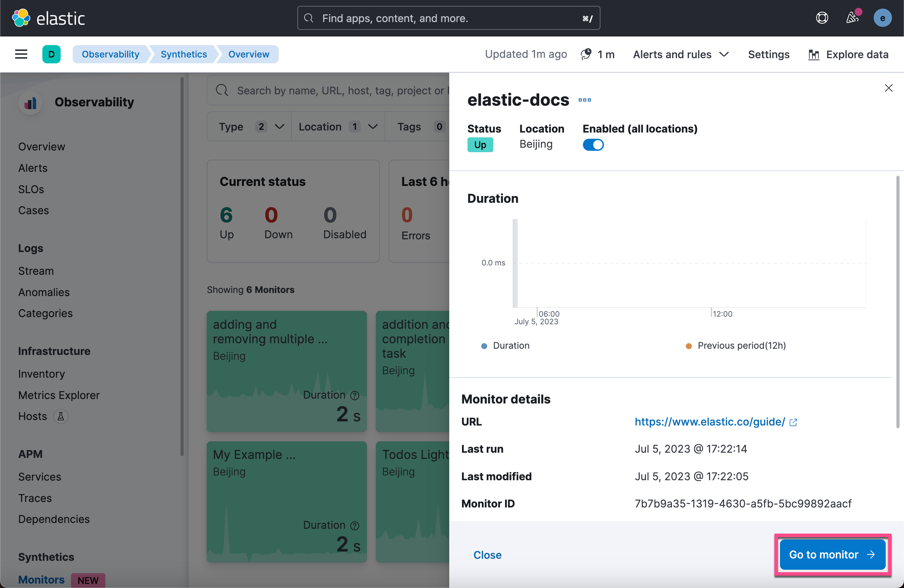Open elastic-docs actions three-dot menu
The width and height of the screenshot is (904, 588).
[584, 100]
